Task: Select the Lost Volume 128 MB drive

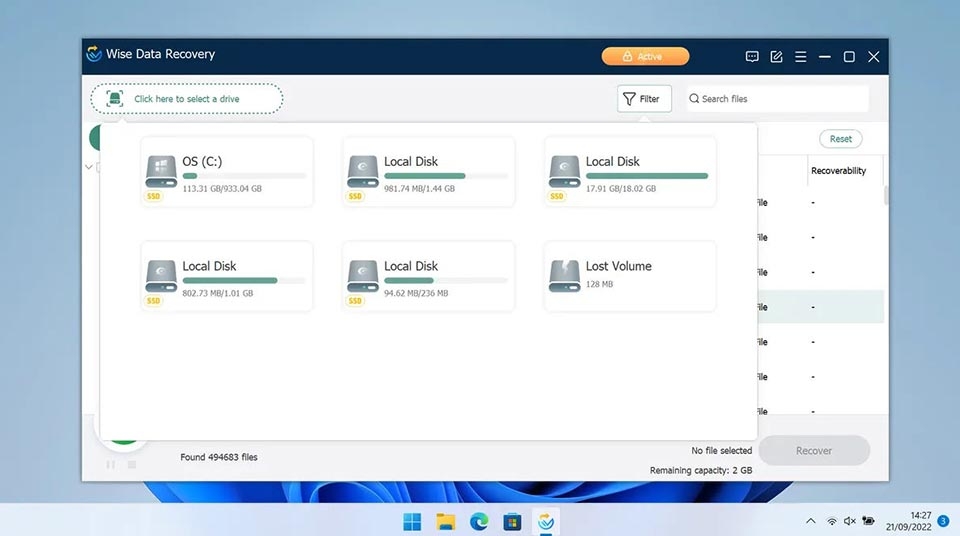Action: point(630,277)
